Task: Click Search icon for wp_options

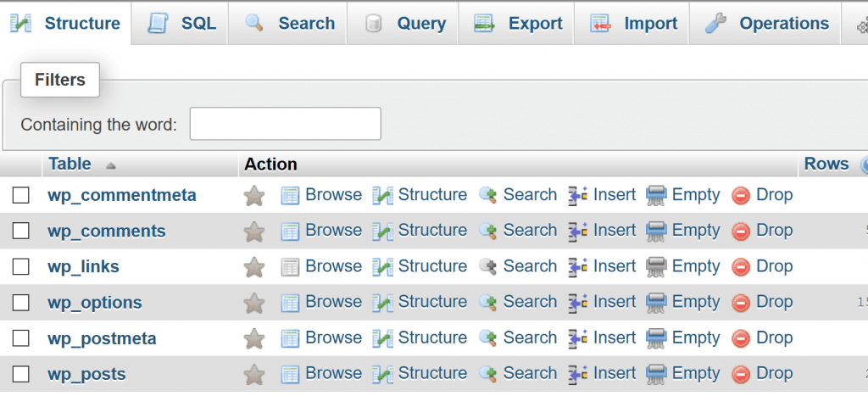Action: (487, 303)
